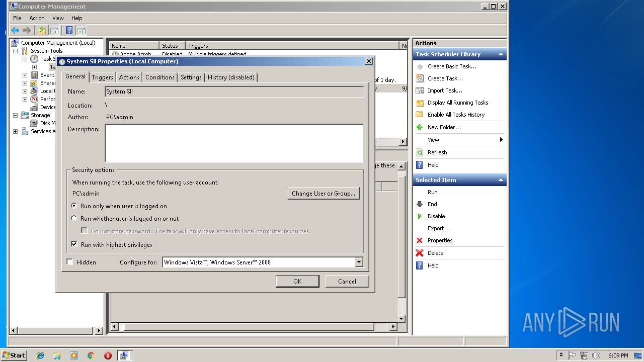
Task: Click the blue Help toolbar icon
Action: tap(69, 31)
